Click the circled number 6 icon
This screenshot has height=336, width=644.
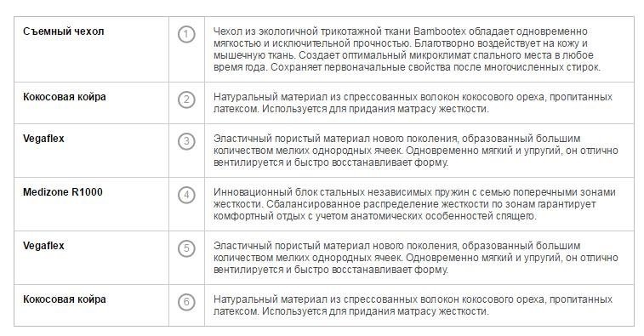tap(186, 302)
